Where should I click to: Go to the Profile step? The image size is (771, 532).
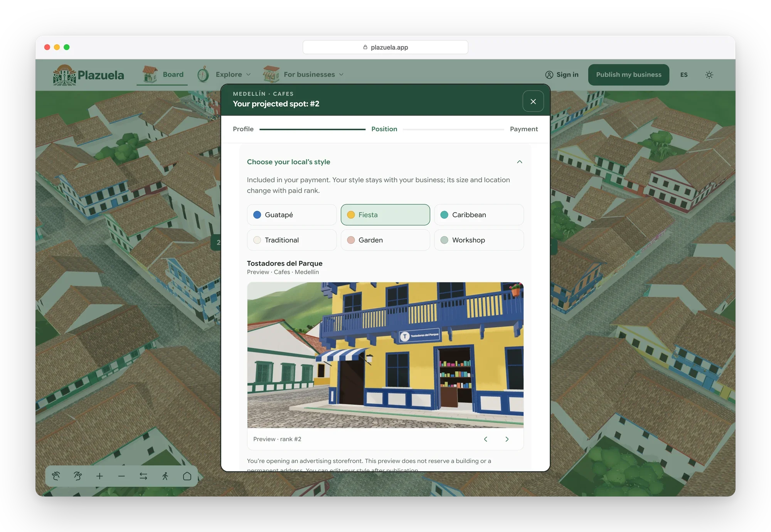point(243,129)
